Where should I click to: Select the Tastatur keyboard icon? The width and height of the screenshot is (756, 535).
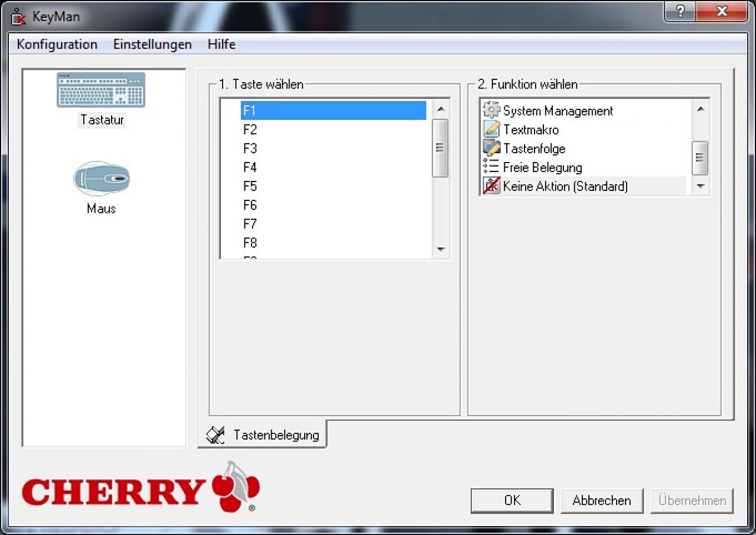101,90
